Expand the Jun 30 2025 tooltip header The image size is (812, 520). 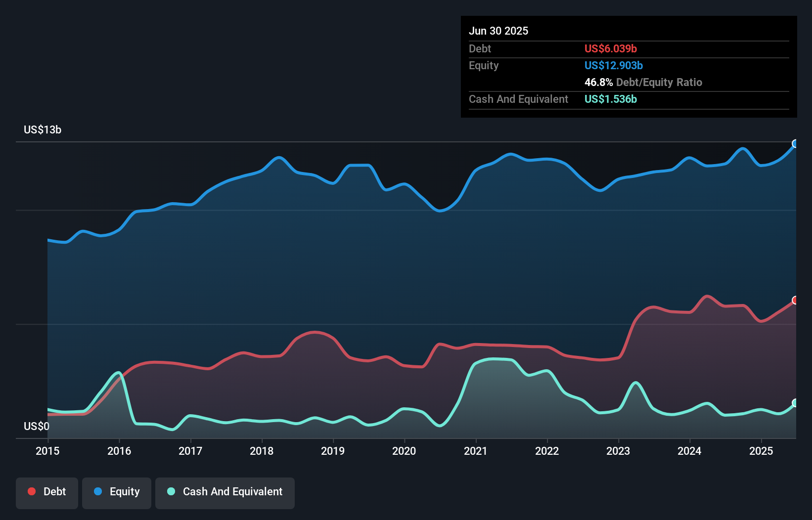499,31
